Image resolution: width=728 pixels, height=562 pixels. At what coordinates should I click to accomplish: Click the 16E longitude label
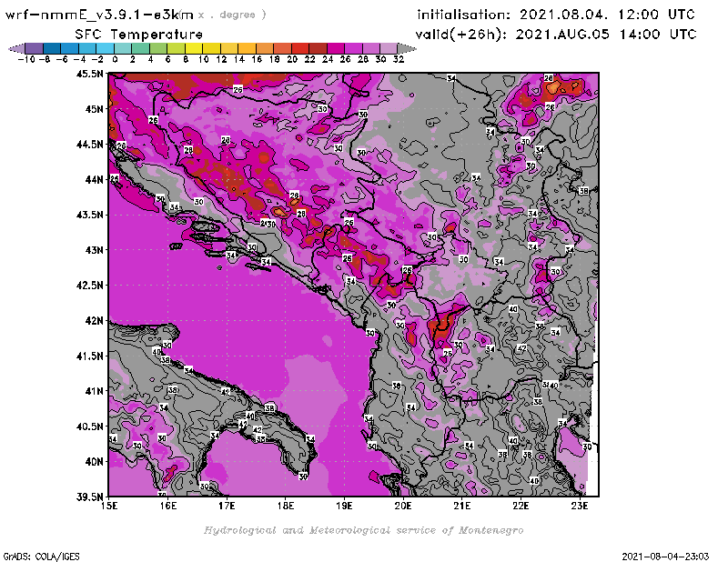pos(168,506)
